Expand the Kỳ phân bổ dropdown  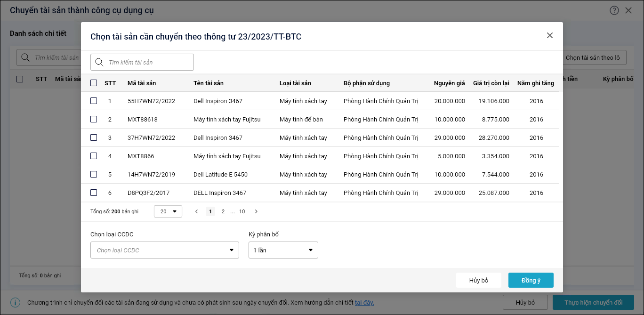click(x=283, y=250)
